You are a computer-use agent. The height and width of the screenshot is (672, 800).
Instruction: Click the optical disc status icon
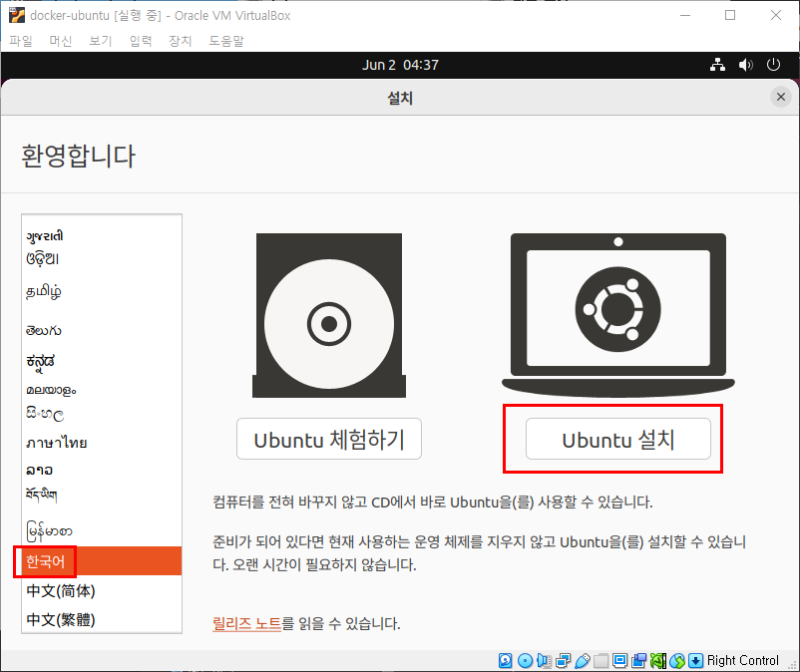coord(525,661)
